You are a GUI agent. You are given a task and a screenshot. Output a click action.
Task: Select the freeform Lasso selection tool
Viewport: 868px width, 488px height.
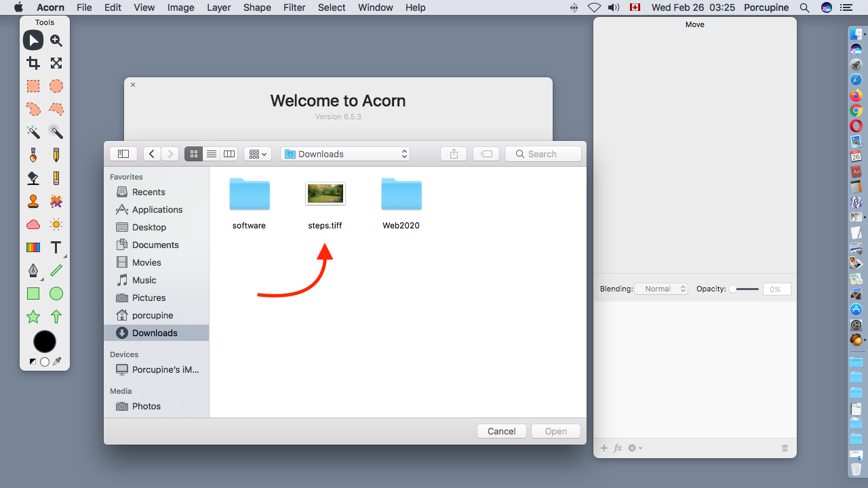(x=33, y=109)
